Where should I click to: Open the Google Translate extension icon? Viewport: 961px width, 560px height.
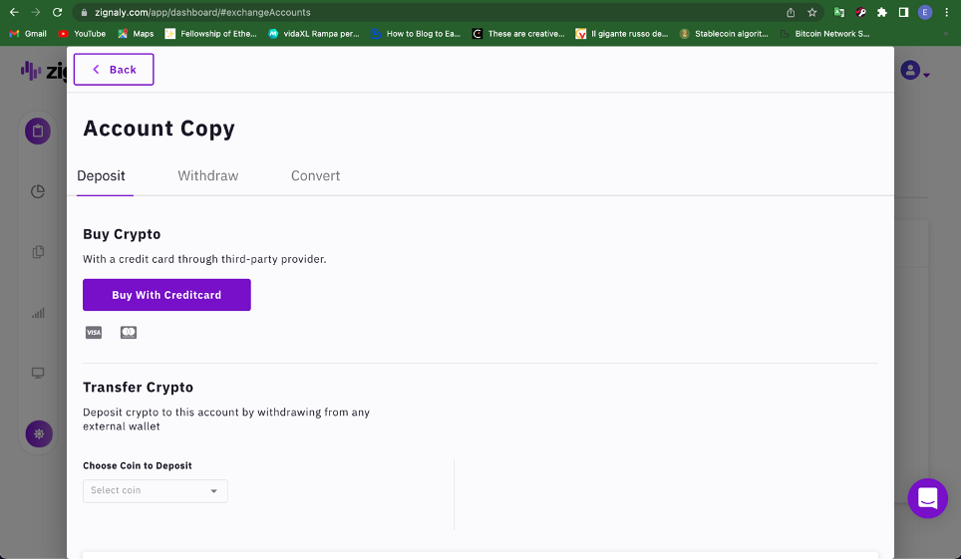click(x=839, y=12)
